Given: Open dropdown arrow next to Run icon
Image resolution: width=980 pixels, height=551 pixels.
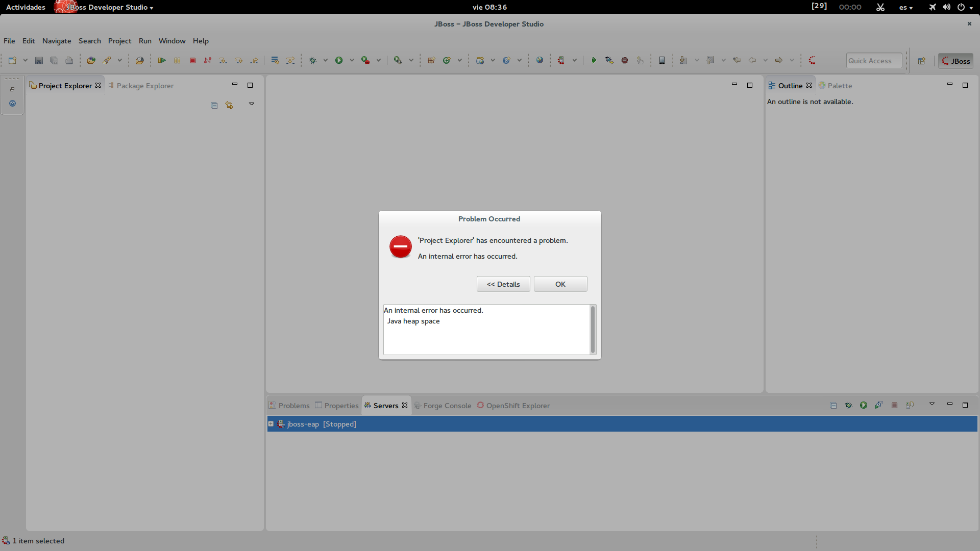Looking at the screenshot, I should pyautogui.click(x=352, y=60).
